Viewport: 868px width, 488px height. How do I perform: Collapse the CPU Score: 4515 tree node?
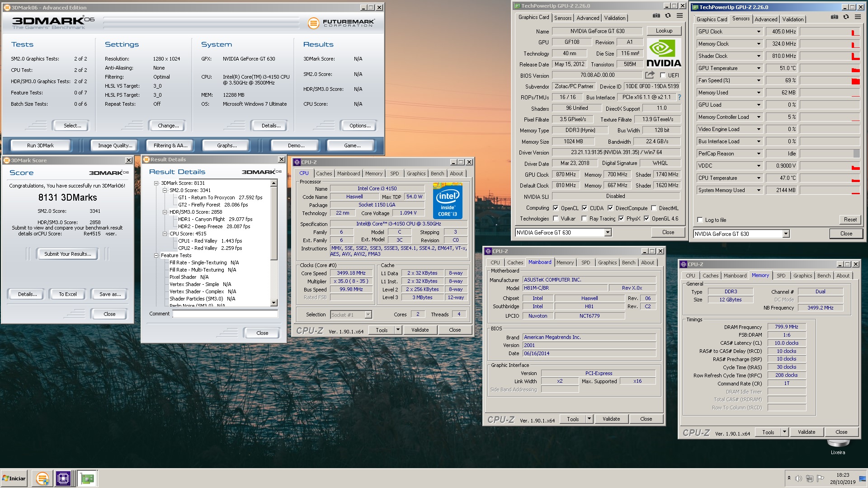[x=165, y=234]
